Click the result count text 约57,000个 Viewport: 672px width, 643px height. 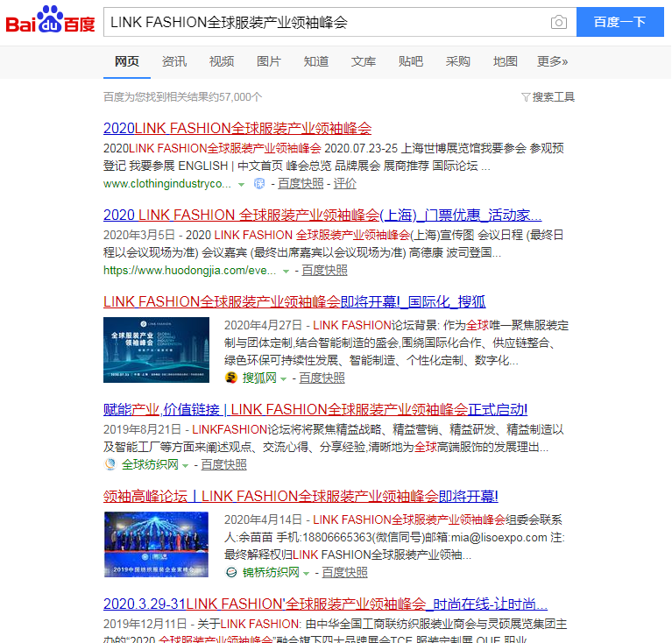click(182, 97)
